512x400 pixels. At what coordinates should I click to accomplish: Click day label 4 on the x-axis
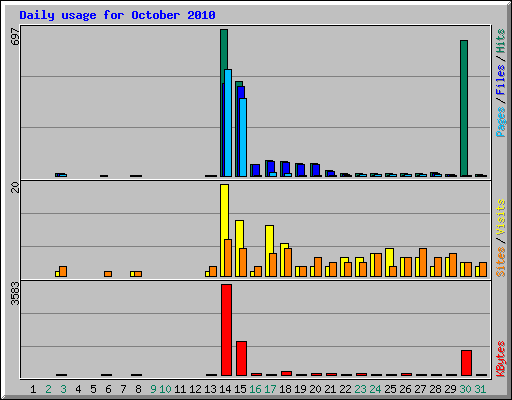(x=78, y=389)
